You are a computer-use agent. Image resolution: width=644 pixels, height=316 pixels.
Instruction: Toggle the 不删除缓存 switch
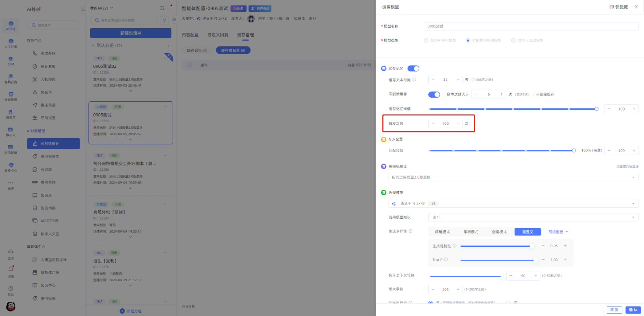tap(434, 94)
